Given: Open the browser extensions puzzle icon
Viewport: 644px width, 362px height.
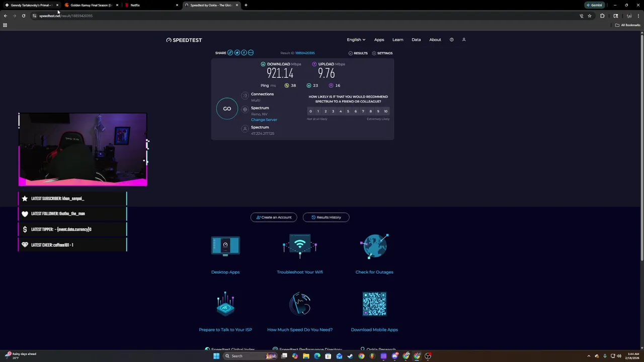Looking at the screenshot, I should point(602,16).
